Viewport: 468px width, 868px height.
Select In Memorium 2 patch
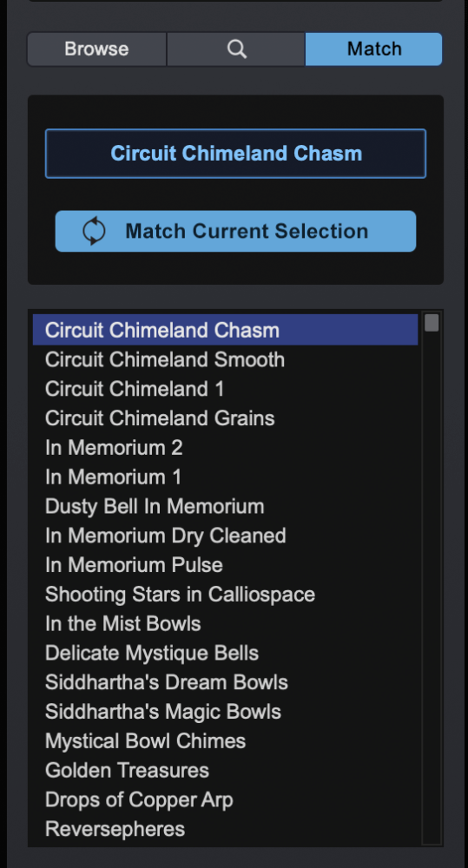pos(226,448)
